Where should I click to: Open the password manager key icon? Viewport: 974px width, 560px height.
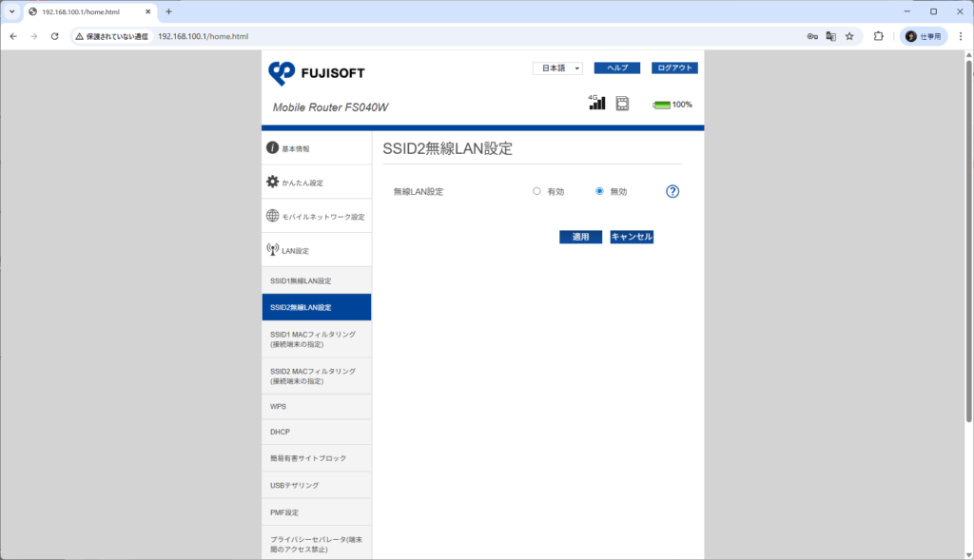(x=812, y=36)
